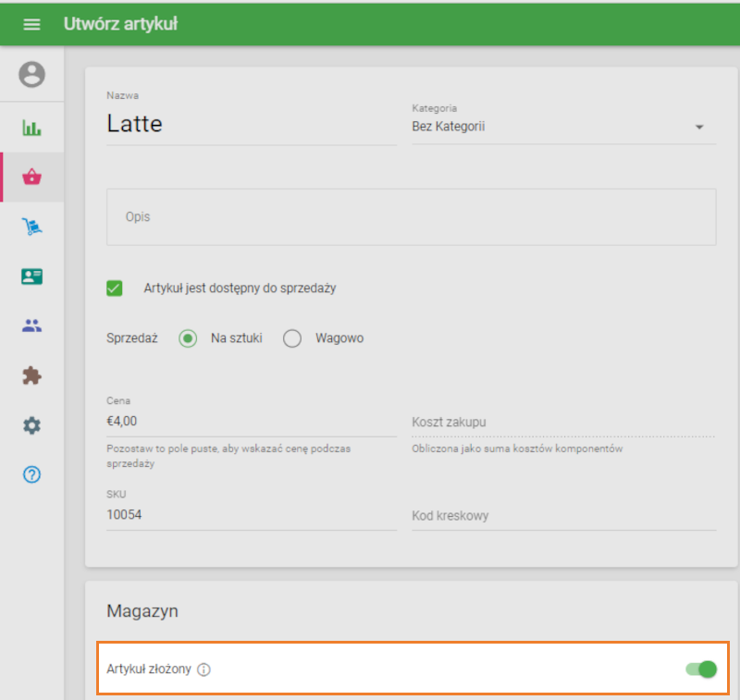The width and height of the screenshot is (740, 700).
Task: Disable the Artykuł złożony toggle
Action: click(701, 669)
